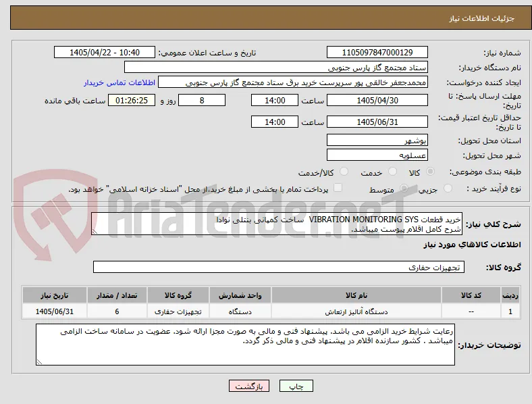Click the remaining days field showing 8
This screenshot has width=532, height=404.
202,101
